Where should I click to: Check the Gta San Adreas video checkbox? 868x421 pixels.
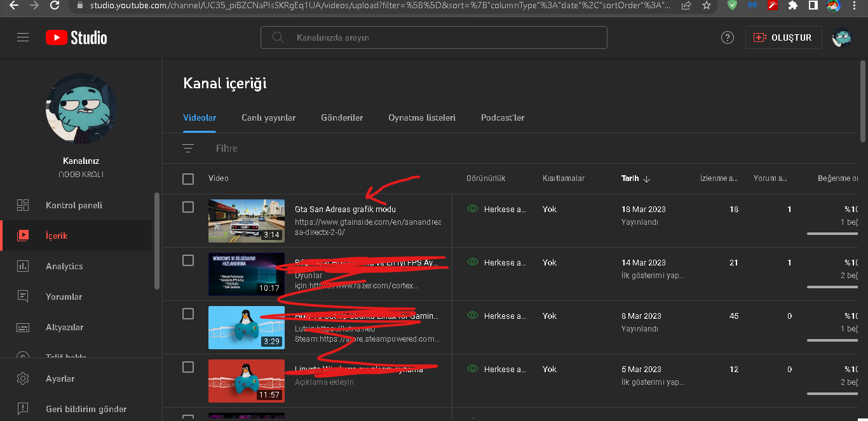point(188,207)
